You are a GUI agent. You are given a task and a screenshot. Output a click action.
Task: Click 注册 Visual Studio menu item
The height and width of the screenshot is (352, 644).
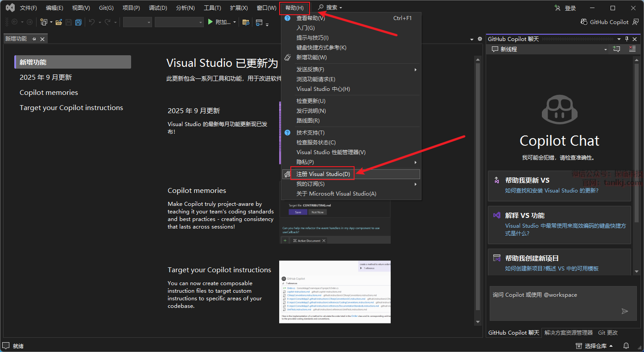pyautogui.click(x=323, y=174)
